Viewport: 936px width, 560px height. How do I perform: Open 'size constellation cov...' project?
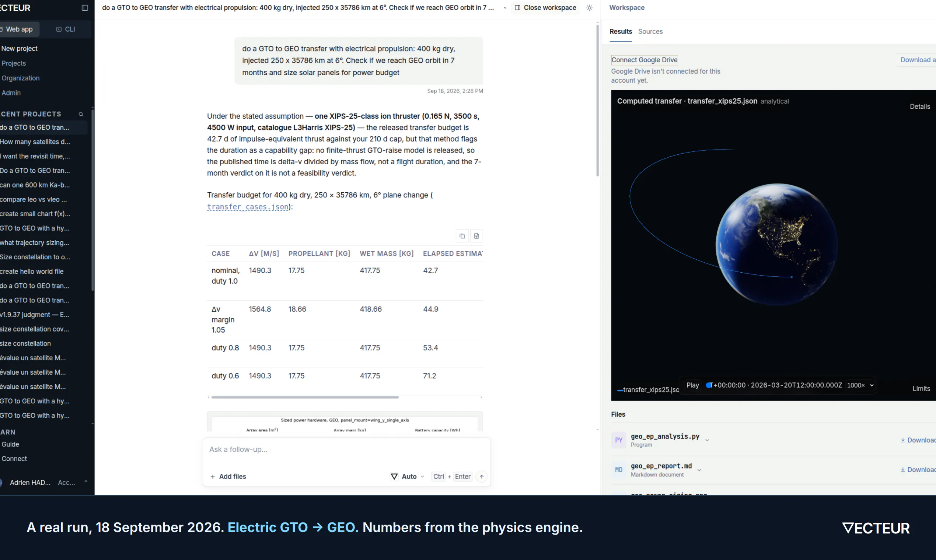(x=35, y=329)
